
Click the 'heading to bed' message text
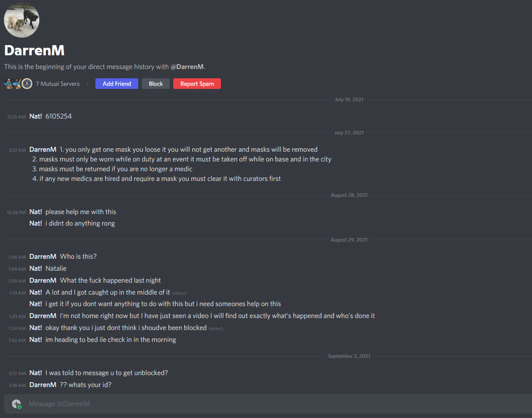pyautogui.click(x=110, y=340)
